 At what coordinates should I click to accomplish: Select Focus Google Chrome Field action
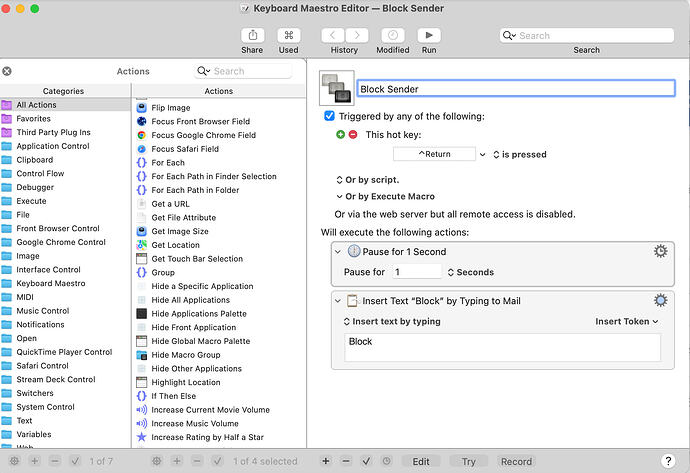(219, 135)
